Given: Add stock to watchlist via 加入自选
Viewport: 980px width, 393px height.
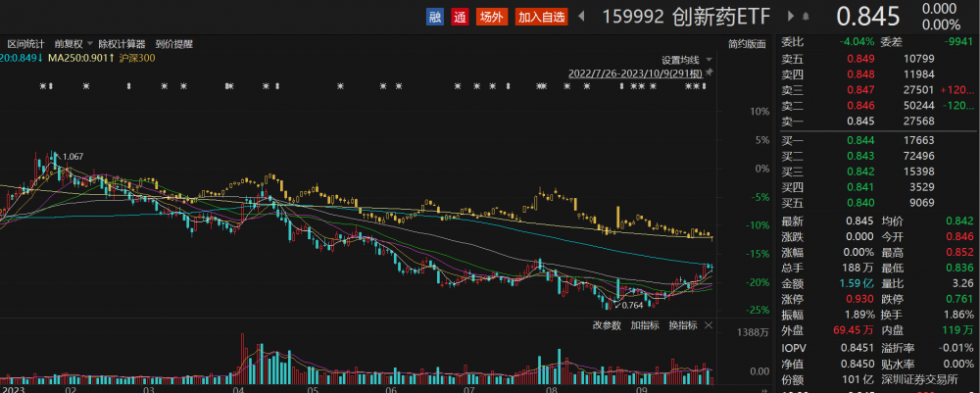Looking at the screenshot, I should [541, 17].
